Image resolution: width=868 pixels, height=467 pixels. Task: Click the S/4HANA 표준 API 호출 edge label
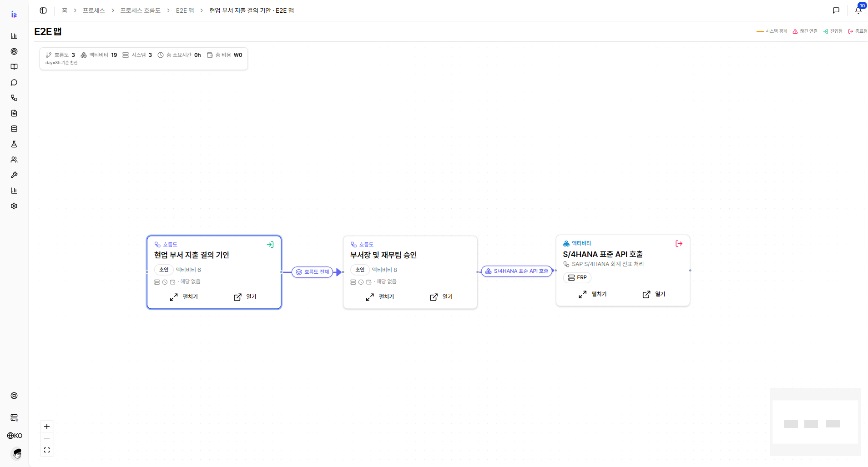pos(517,271)
